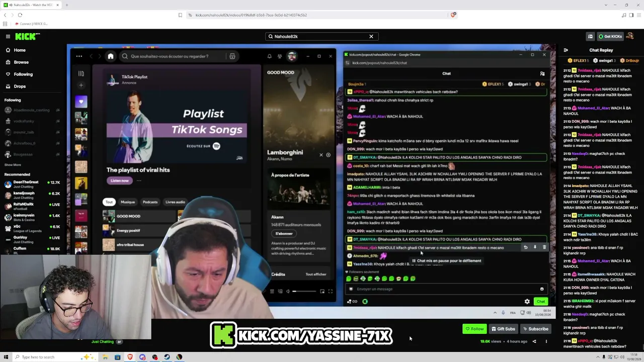Image resolution: width=644 pixels, height=362 pixels.
Task: Mute Spotify with the volume speaker icon
Action: [x=288, y=291]
